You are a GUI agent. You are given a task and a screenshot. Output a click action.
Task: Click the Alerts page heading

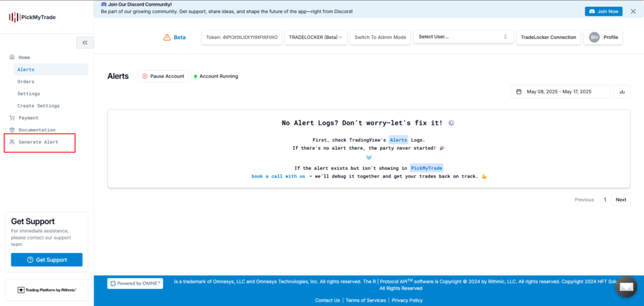coord(118,76)
